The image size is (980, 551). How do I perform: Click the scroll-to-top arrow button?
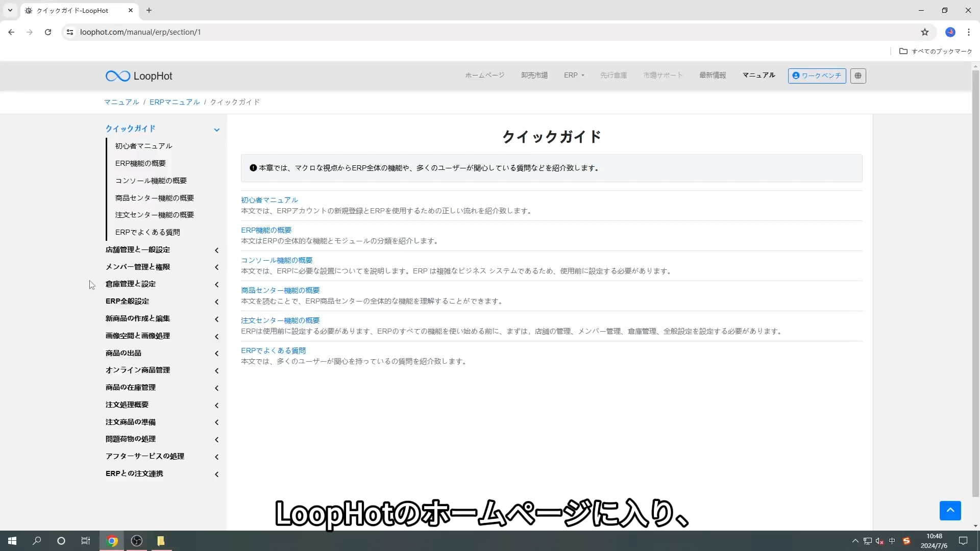pos(950,510)
